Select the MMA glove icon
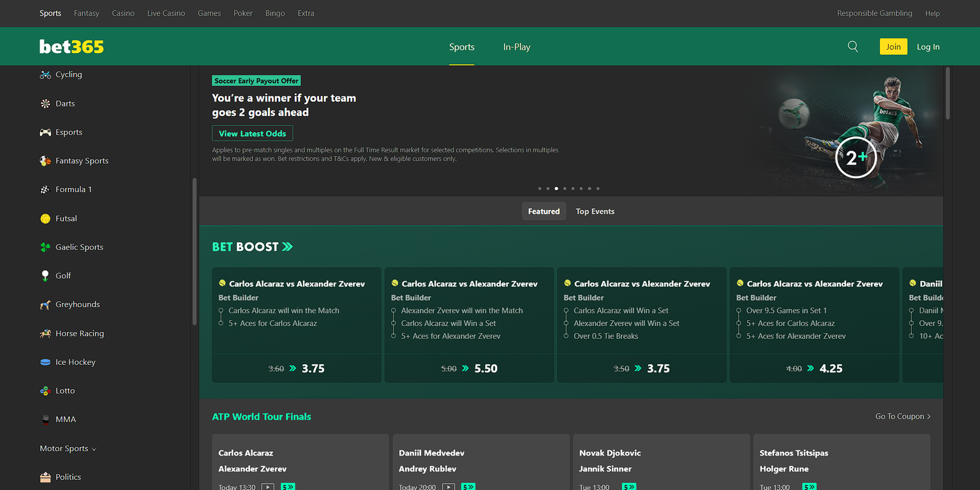The width and height of the screenshot is (980, 490). tap(45, 419)
